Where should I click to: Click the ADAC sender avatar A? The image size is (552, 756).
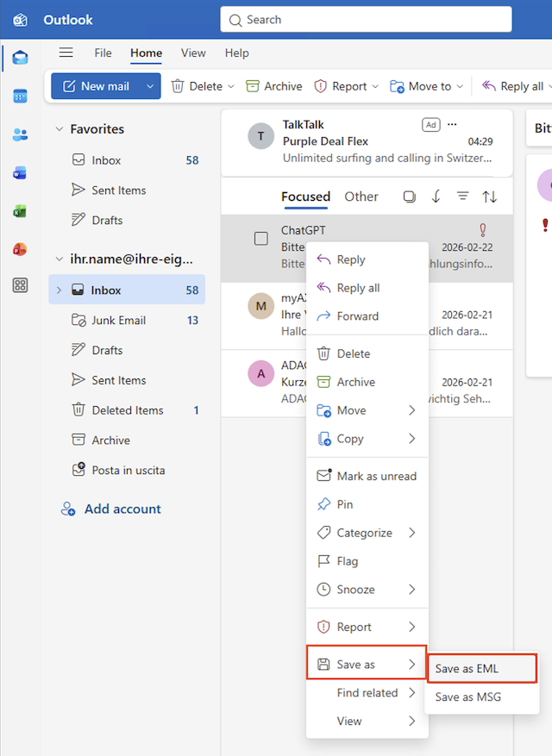click(x=261, y=373)
